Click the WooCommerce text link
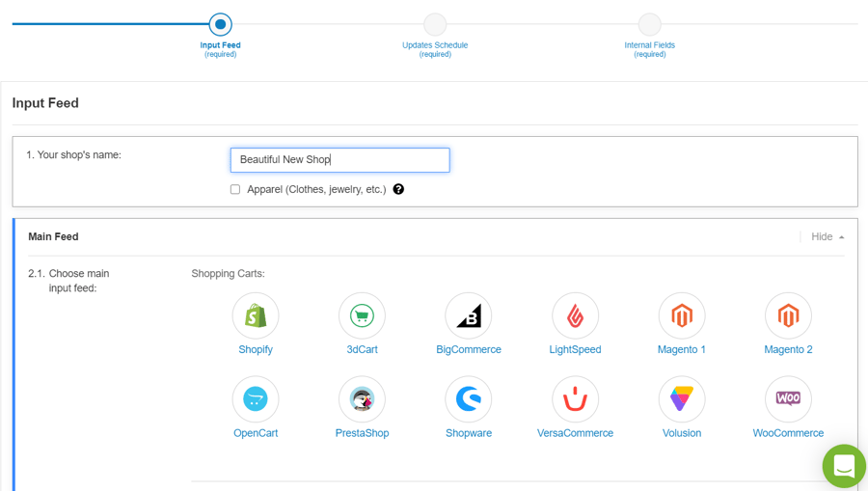This screenshot has height=491, width=868. 788,433
